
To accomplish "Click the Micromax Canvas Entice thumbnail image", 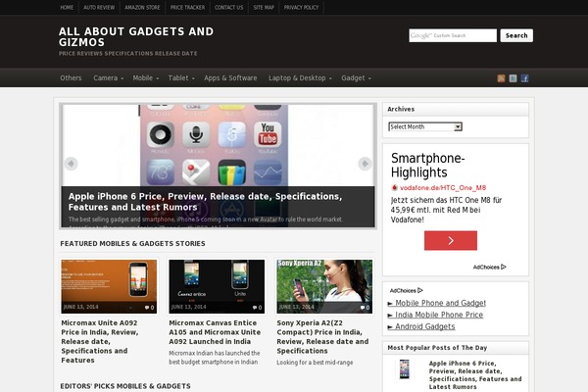I will 217,286.
